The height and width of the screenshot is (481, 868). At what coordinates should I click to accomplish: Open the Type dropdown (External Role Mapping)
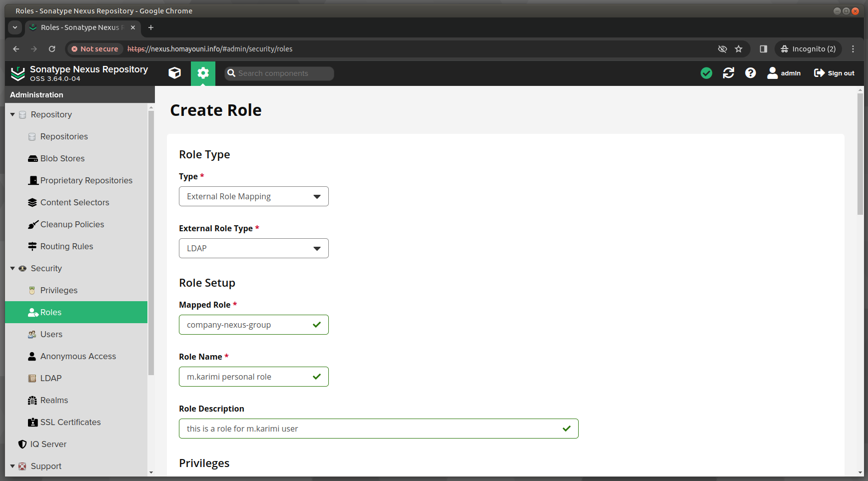254,196
